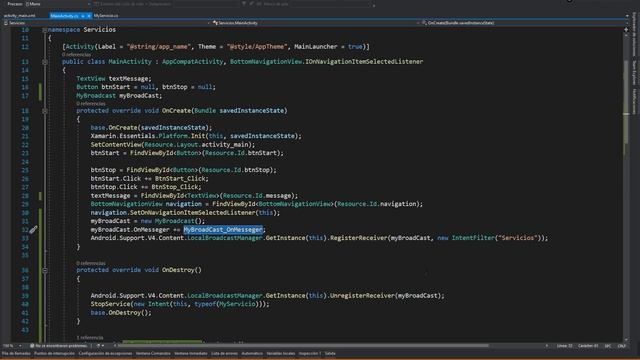This screenshot has width=640, height=360.
Task: Switch to the activity_main.xml tab
Action: (x=20, y=16)
